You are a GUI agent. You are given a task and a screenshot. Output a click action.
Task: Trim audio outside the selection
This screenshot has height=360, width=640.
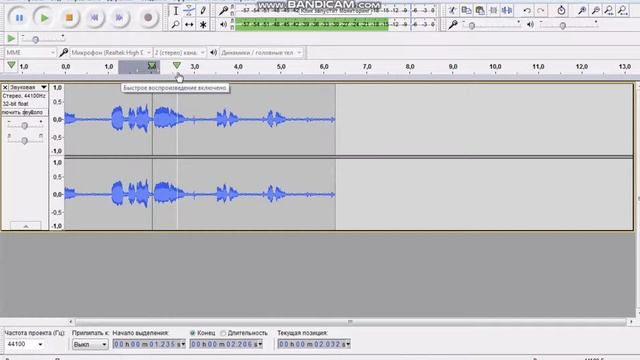[493, 11]
